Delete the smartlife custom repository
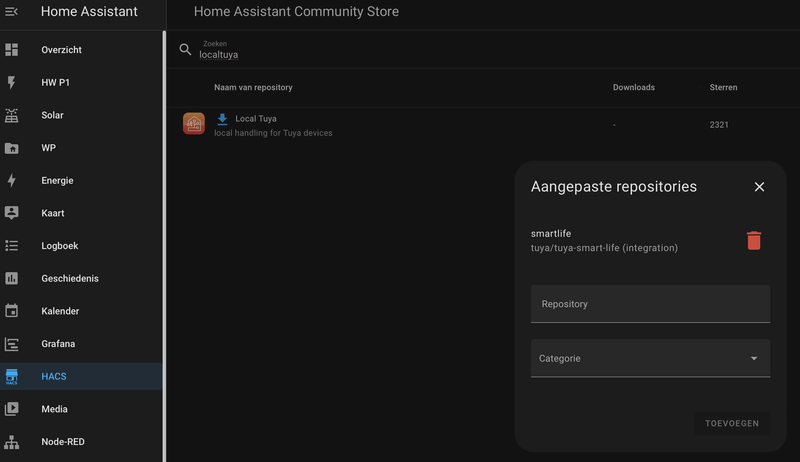Viewport: 800px width, 462px height. 754,240
